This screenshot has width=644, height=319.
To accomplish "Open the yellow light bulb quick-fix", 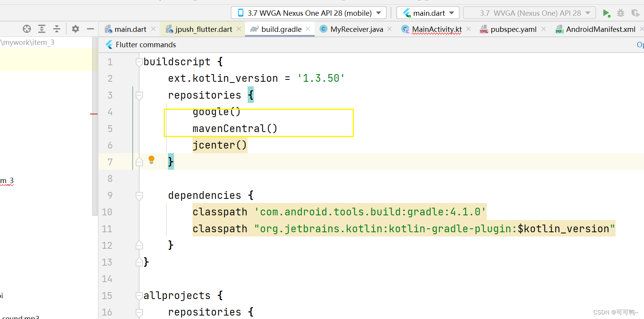I will coord(151,160).
